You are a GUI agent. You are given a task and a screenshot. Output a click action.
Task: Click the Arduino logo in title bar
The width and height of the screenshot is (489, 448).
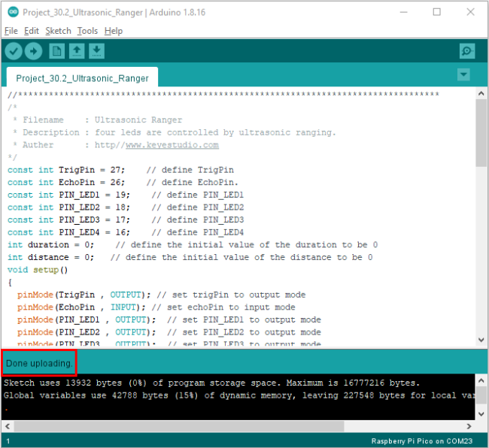pyautogui.click(x=13, y=12)
